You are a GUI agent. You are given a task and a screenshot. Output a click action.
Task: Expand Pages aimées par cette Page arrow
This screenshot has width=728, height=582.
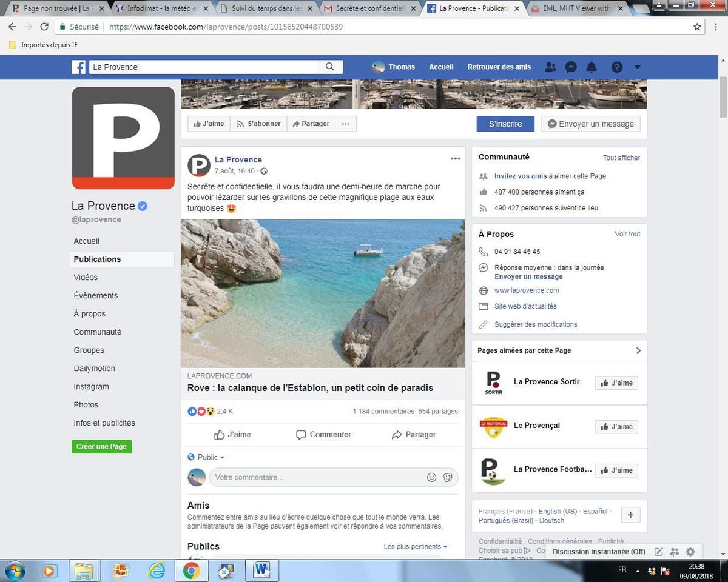pos(638,350)
